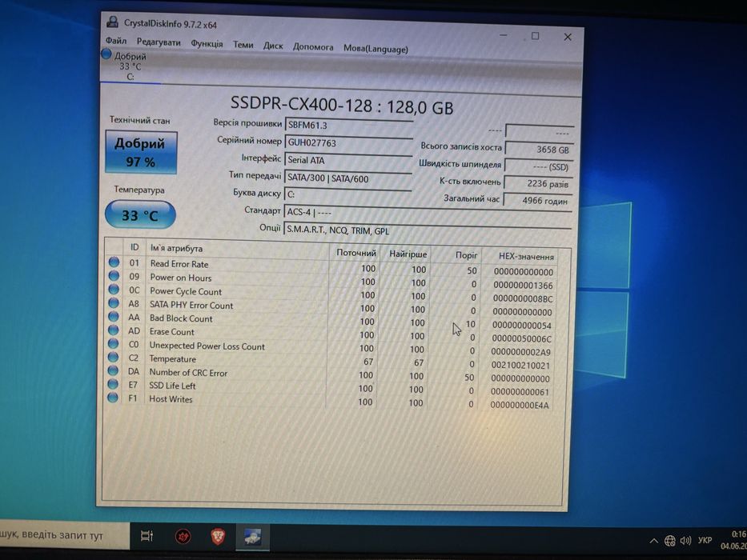The width and height of the screenshot is (747, 560).
Task: Click the status icon for Power on Hours
Action: pos(114,275)
